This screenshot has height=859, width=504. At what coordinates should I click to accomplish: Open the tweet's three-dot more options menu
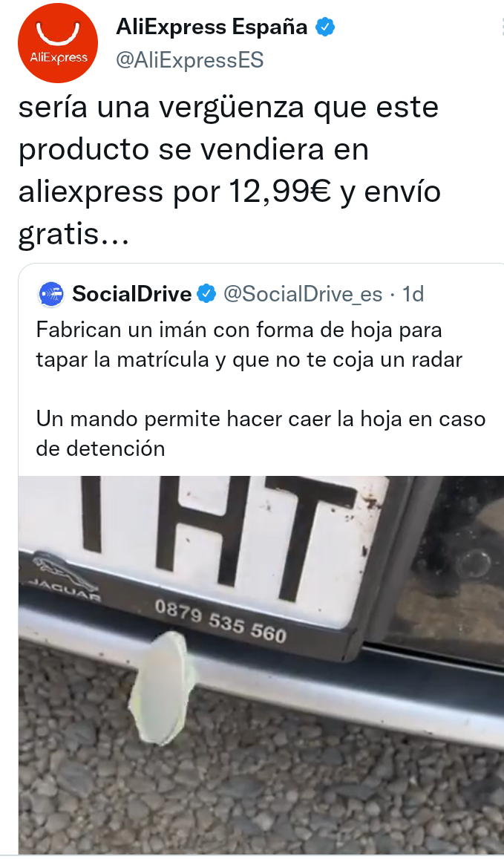[501, 27]
